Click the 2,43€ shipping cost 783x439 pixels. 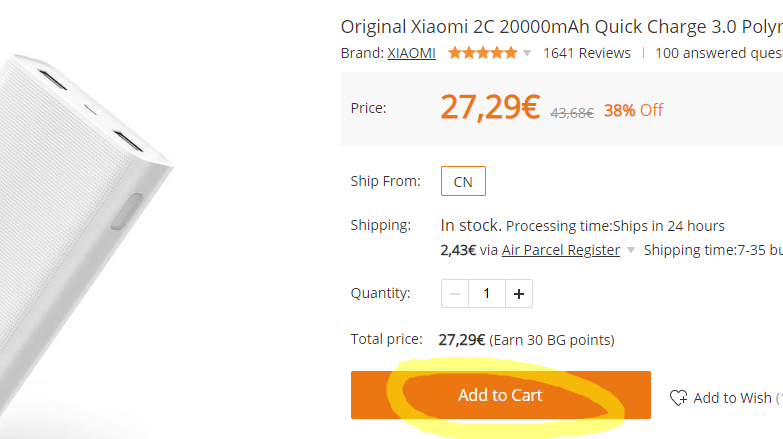pos(458,250)
